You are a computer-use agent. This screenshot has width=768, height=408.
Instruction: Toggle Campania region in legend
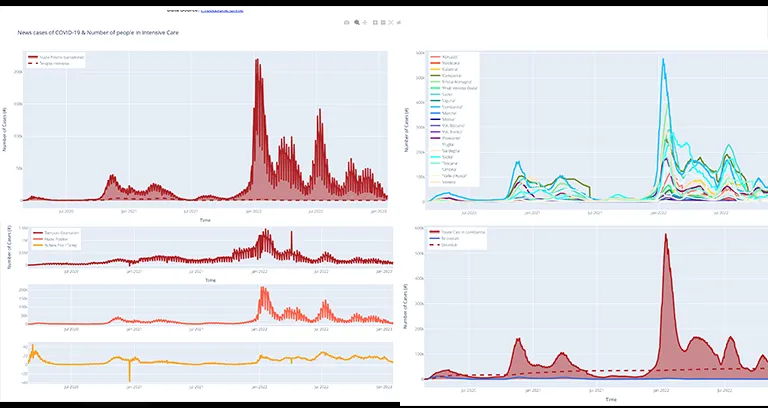[x=444, y=75]
